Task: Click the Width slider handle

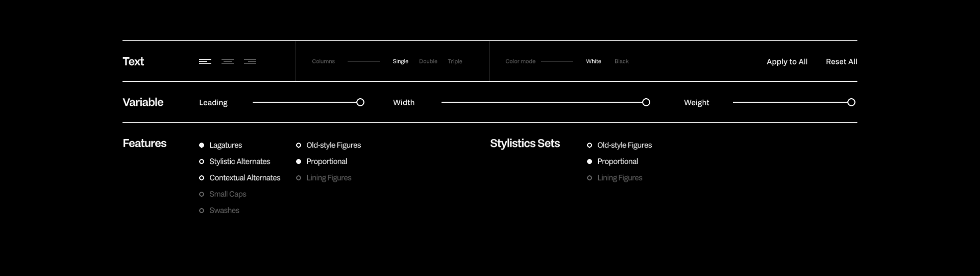Action: tap(646, 102)
